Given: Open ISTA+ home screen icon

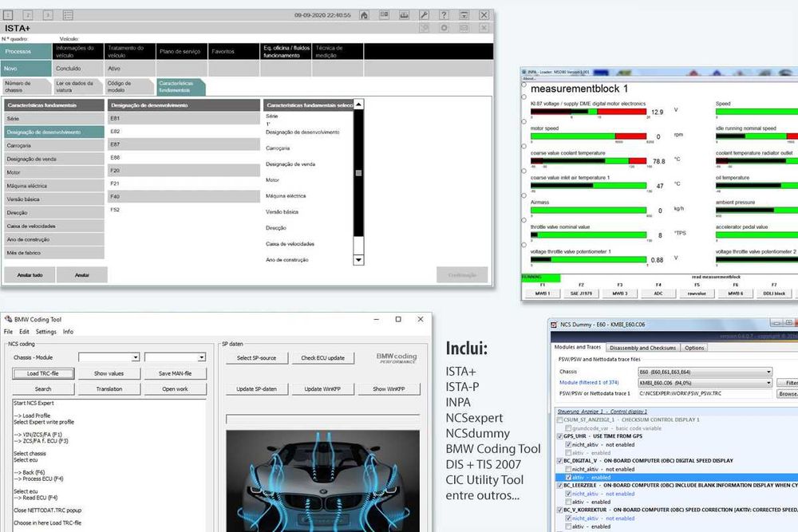Looking at the screenshot, I should point(365,15).
